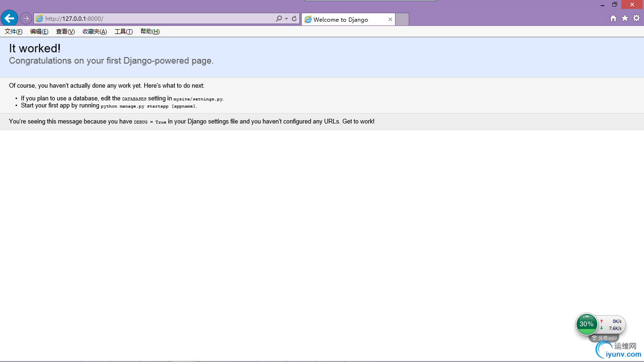The width and height of the screenshot is (644, 362).
Task: Open the 收藏夹(A) menu
Action: [x=94, y=32]
